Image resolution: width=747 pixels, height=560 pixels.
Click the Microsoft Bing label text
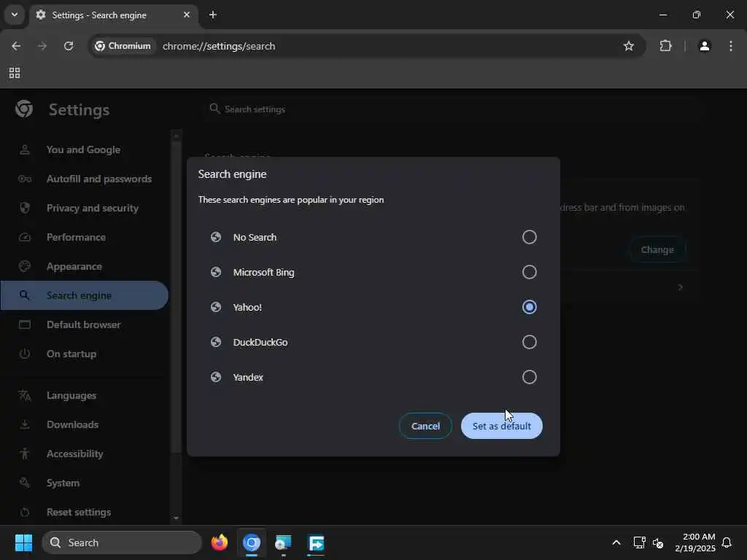coord(263,273)
